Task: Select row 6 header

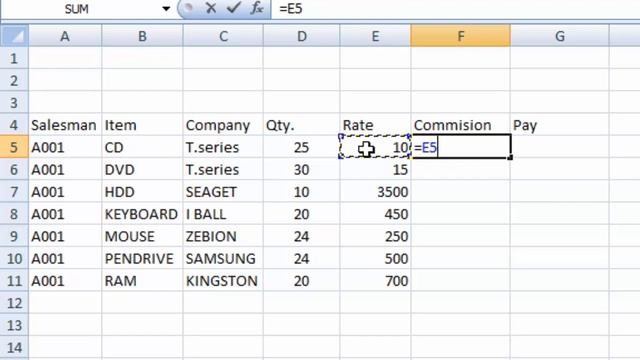Action: 14,169
